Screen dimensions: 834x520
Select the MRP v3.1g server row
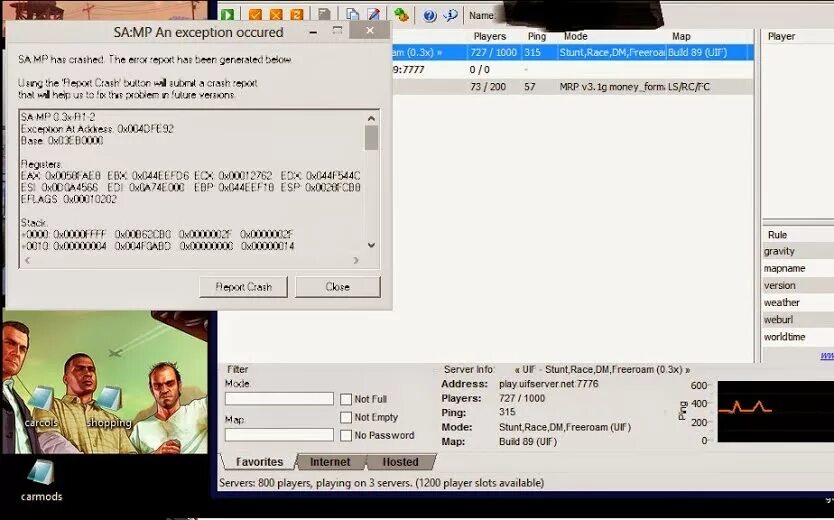tap(573, 87)
